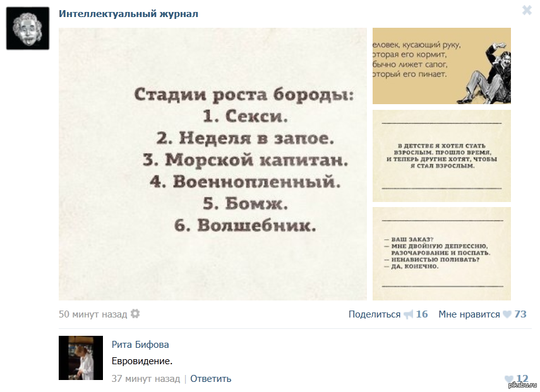Open Рита Бифова's avatar photo
This screenshot has height=392, width=540.
pyautogui.click(x=81, y=358)
